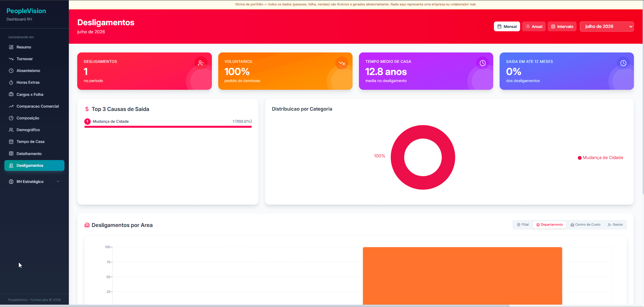The height and width of the screenshot is (307, 644).
Task: Click the building icon beside Desligamentos por Area
Action: tap(87, 225)
